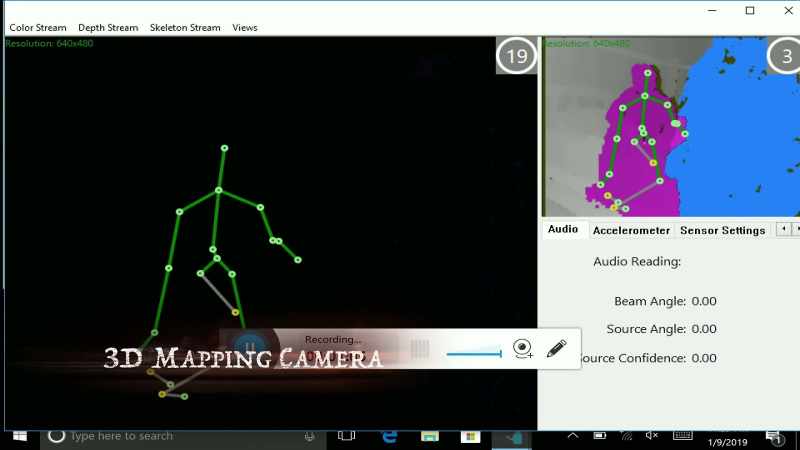This screenshot has width=800, height=450.
Task: Open the Windows Start menu
Action: click(x=20, y=436)
